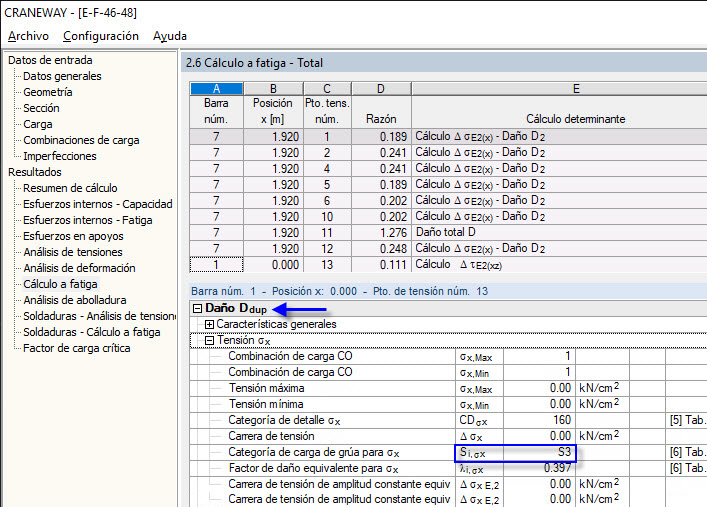
Task: Click Combinación de carga CO σx,Max row
Action: pyautogui.click(x=449, y=356)
